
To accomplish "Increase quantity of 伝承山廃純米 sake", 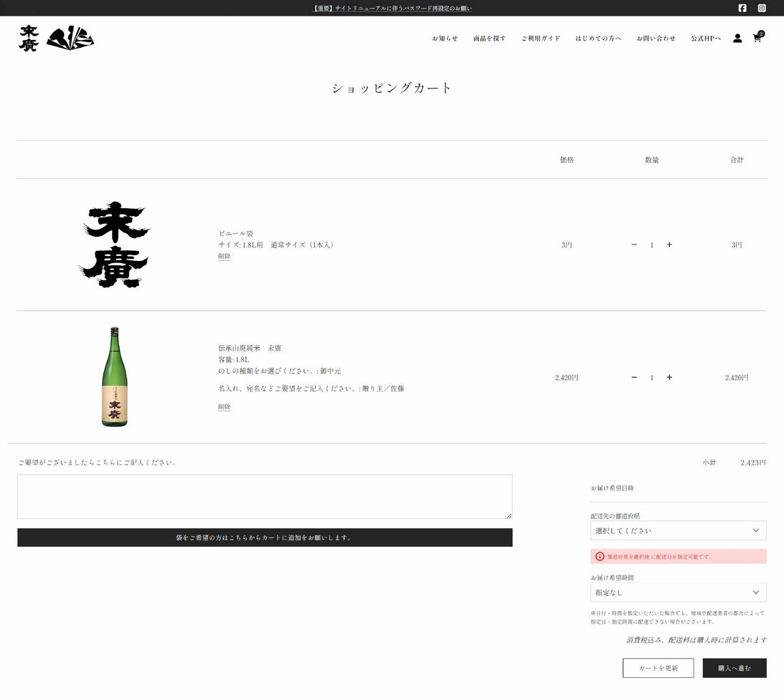I will pyautogui.click(x=669, y=377).
